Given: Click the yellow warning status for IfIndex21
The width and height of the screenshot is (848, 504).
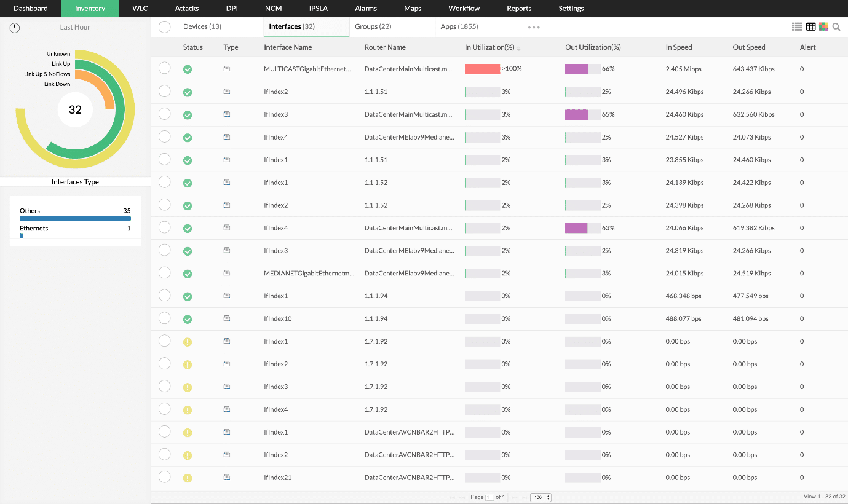Looking at the screenshot, I should 188,478.
